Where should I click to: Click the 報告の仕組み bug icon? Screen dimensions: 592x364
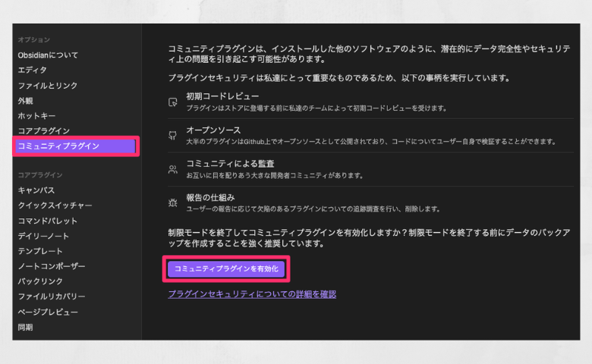pyautogui.click(x=173, y=203)
